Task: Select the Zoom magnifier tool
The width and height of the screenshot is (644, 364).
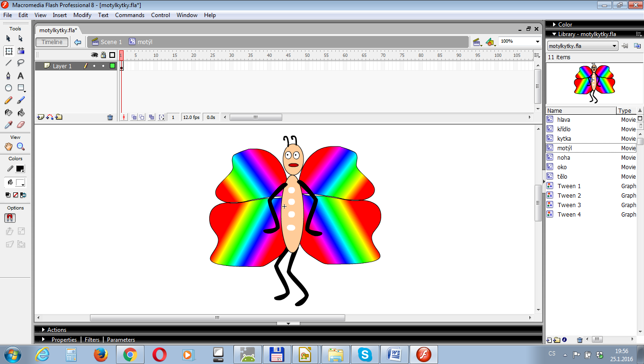Action: pyautogui.click(x=21, y=146)
